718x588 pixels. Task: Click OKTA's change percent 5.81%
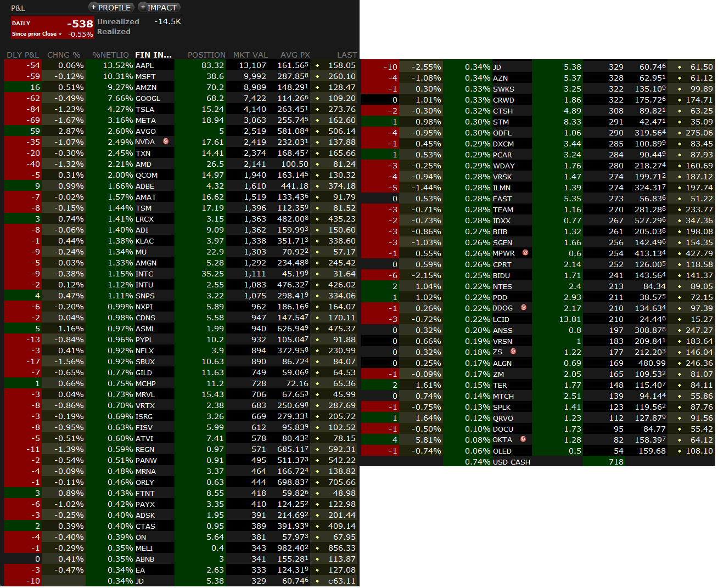tap(428, 440)
